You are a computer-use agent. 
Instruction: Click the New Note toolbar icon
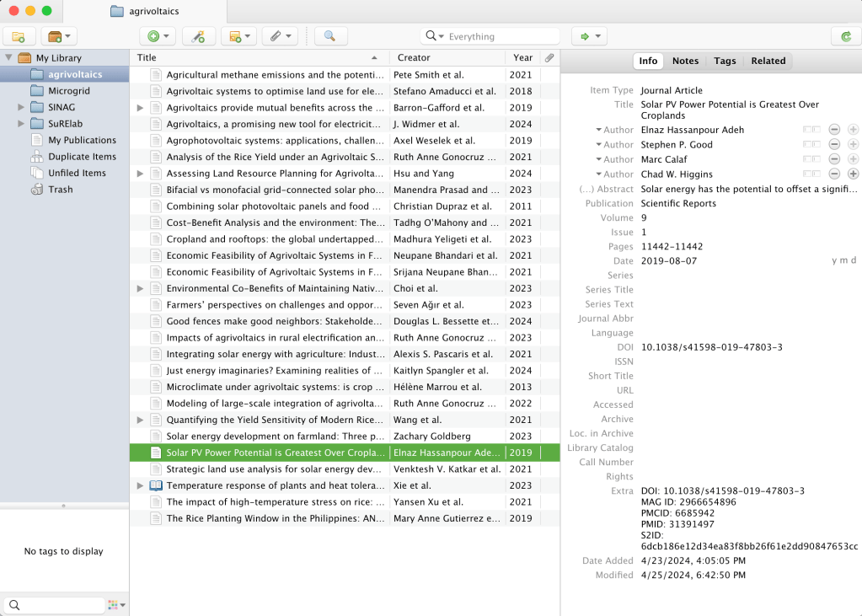(238, 36)
